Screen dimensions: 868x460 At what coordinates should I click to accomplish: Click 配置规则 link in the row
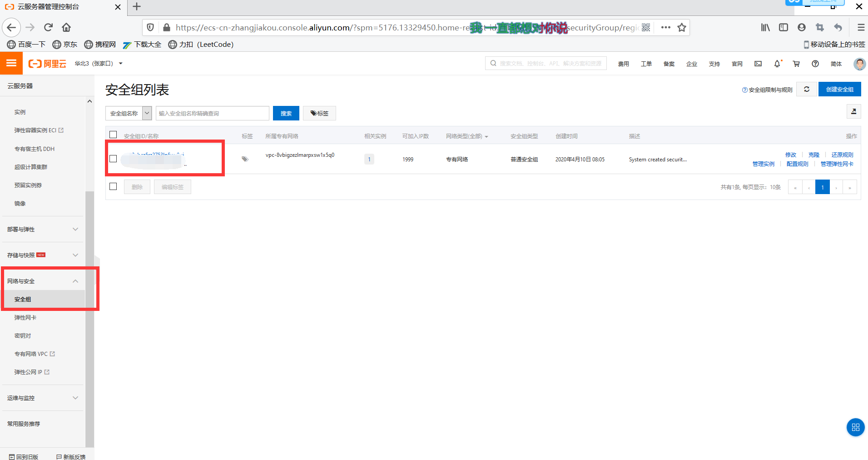[798, 164]
